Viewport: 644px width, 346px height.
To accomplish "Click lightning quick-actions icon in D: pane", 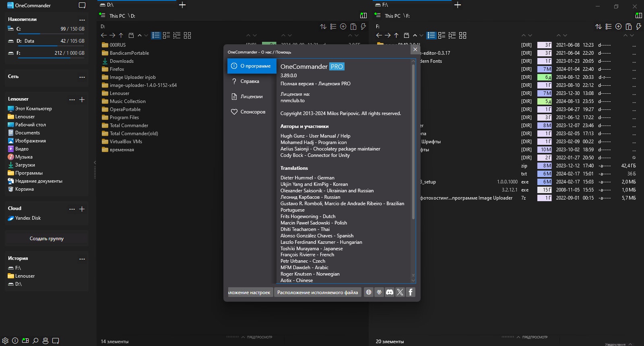I will point(363,27).
